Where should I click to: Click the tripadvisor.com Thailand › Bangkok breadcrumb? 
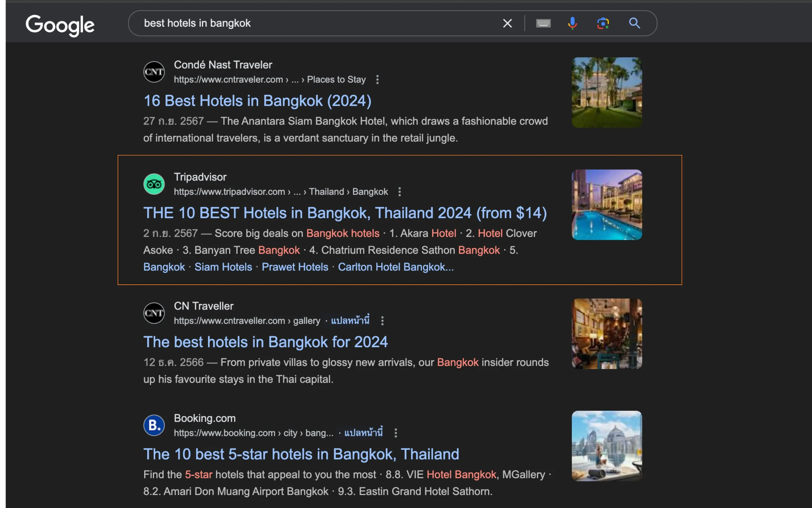(x=281, y=192)
